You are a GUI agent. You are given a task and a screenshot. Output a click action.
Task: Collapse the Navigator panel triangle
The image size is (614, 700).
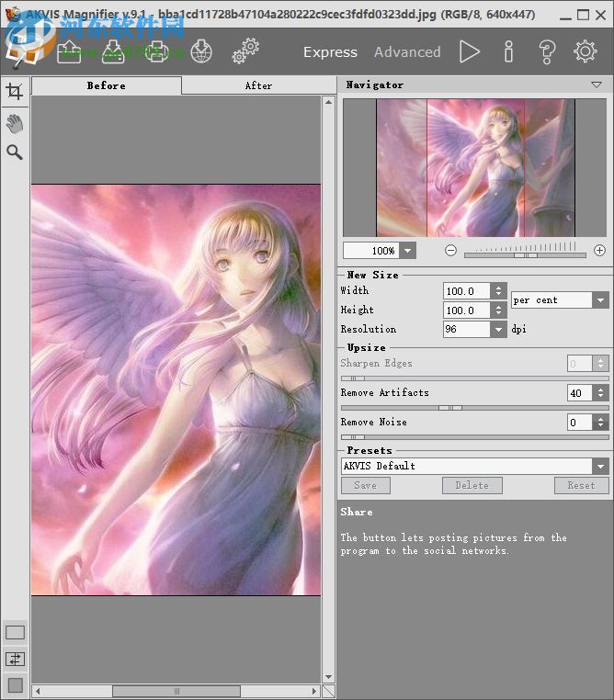coord(597,85)
